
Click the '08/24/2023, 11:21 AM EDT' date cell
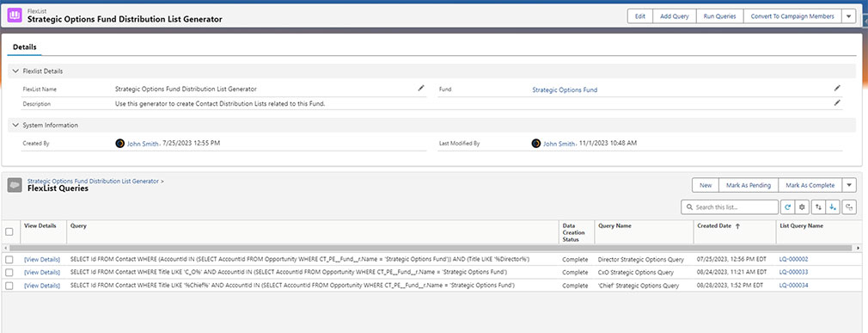pos(732,273)
